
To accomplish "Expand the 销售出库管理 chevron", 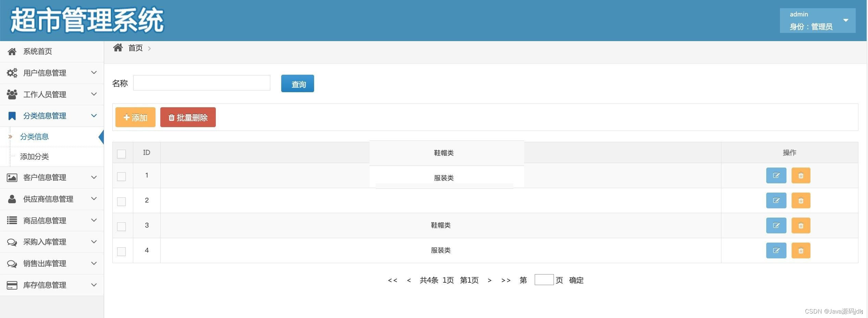I will click(94, 263).
